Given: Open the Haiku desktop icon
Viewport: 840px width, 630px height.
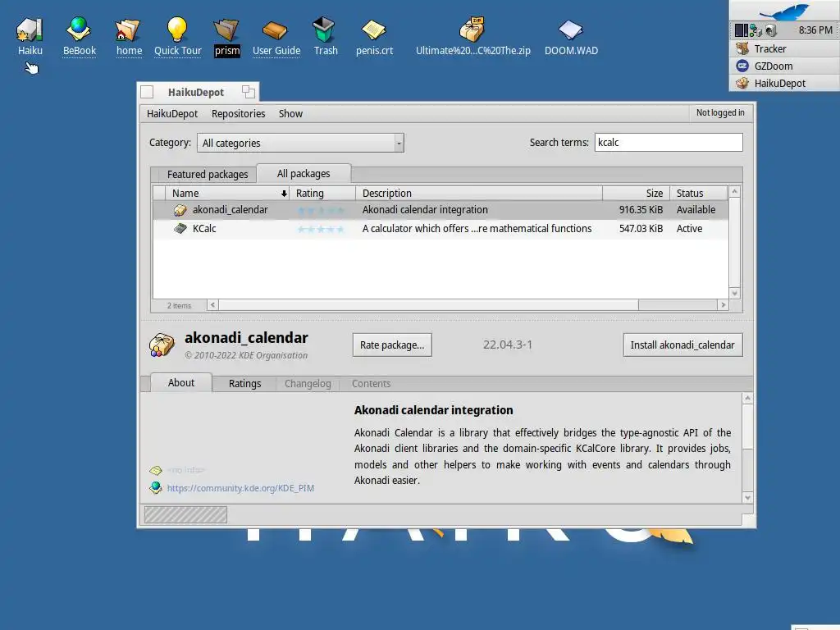Looking at the screenshot, I should point(30,30).
